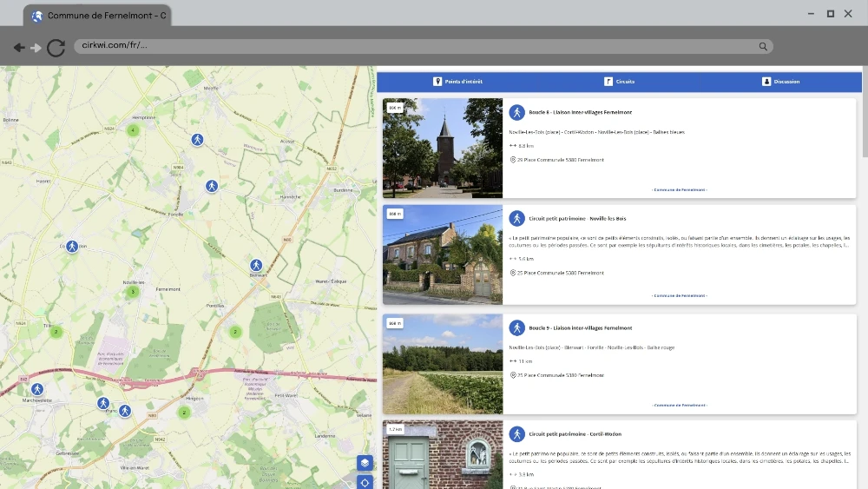868x489 pixels.
Task: Click the Place Communale address in Noville-les-Bois card
Action: (x=560, y=273)
